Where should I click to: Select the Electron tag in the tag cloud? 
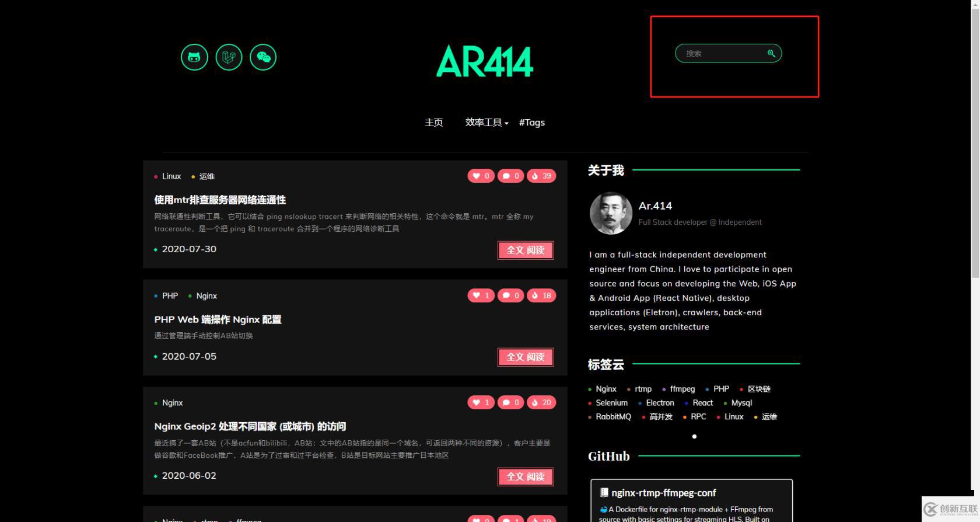[x=660, y=403]
